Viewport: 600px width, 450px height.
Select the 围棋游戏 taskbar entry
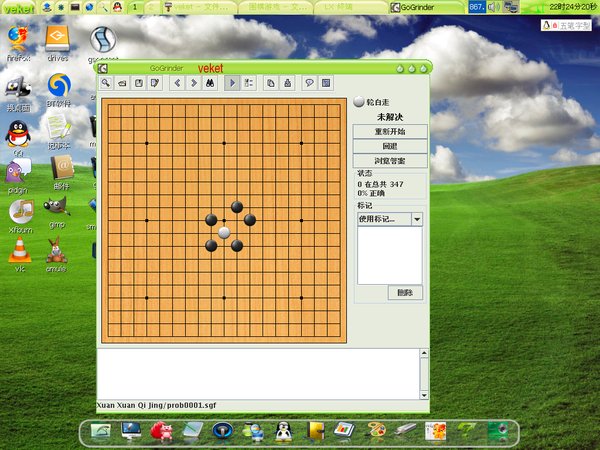tap(276, 7)
